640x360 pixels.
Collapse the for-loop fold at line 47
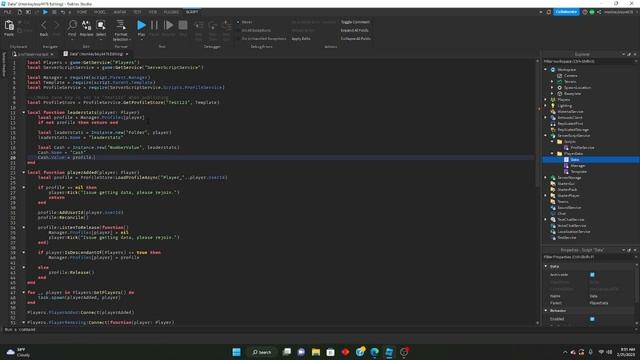23,292
